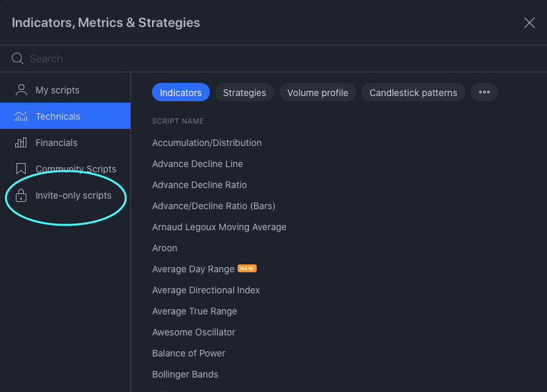This screenshot has width=547, height=392.
Task: Show Candlestick patterns category
Action: click(413, 93)
